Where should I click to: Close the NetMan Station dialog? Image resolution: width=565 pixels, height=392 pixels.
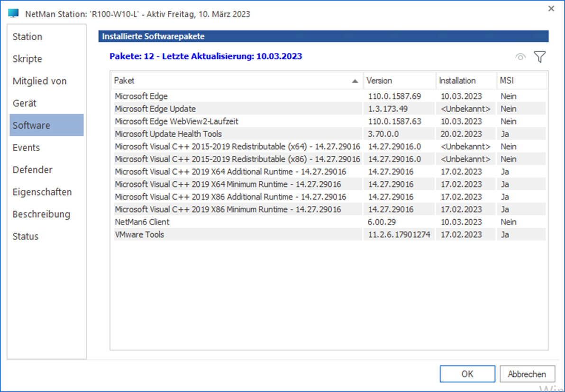[x=551, y=9]
